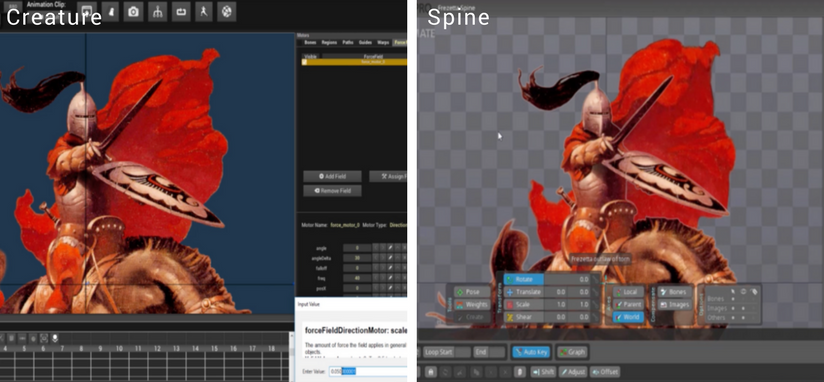Click the Remove Field button
824x382 pixels.
click(332, 191)
